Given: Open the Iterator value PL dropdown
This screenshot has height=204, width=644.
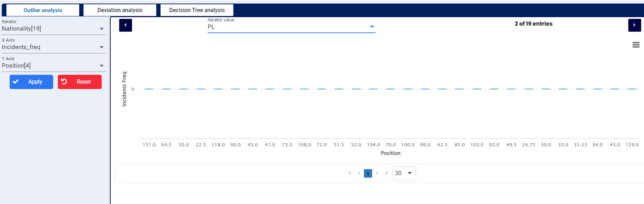Looking at the screenshot, I should point(292,27).
